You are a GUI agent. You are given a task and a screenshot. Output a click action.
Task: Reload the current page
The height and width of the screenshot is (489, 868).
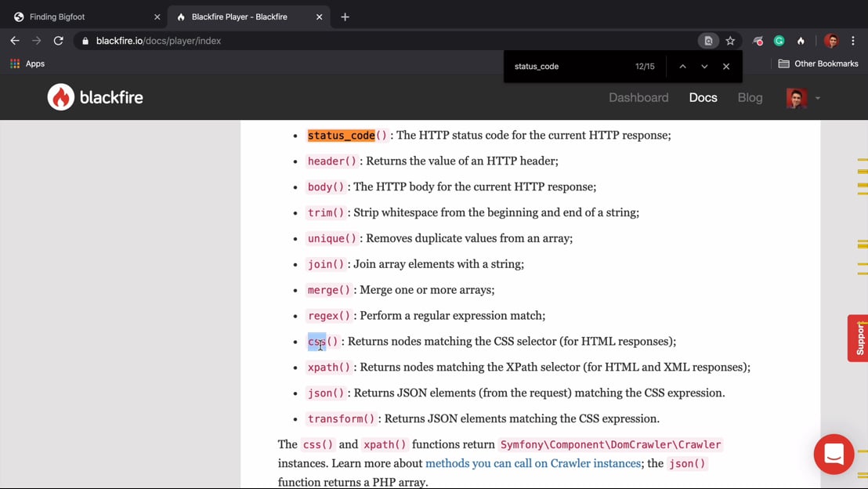58,41
